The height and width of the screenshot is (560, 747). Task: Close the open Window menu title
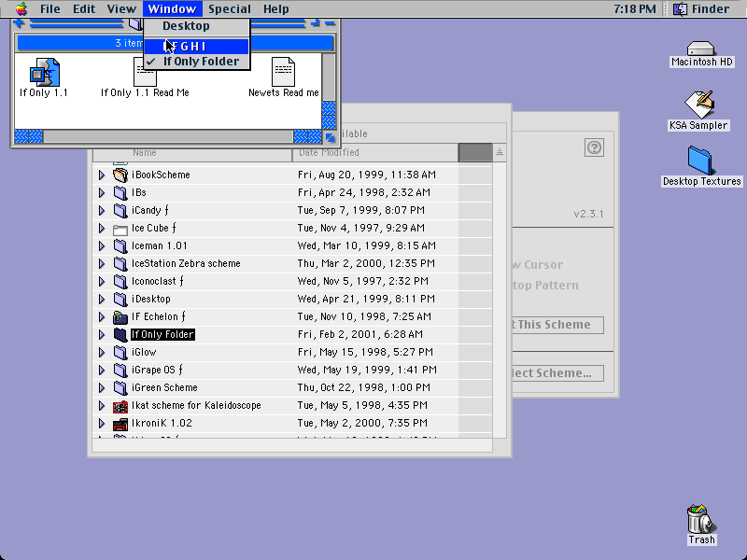pyautogui.click(x=172, y=8)
